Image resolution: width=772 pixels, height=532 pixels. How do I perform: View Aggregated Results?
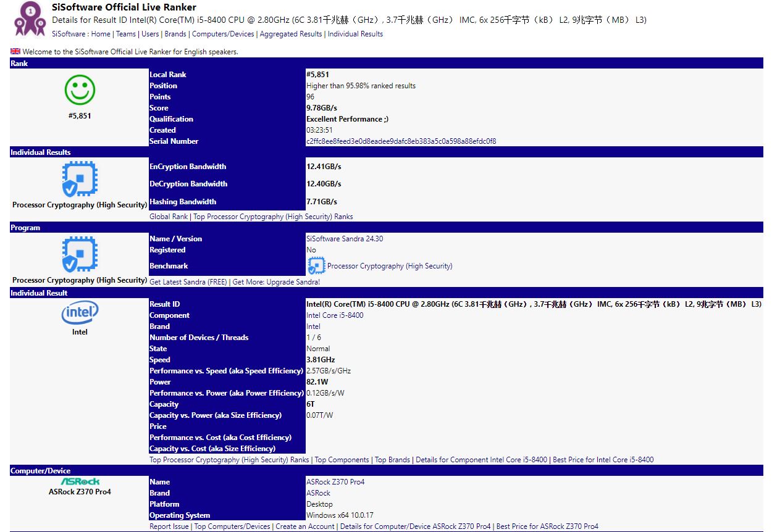click(x=291, y=34)
